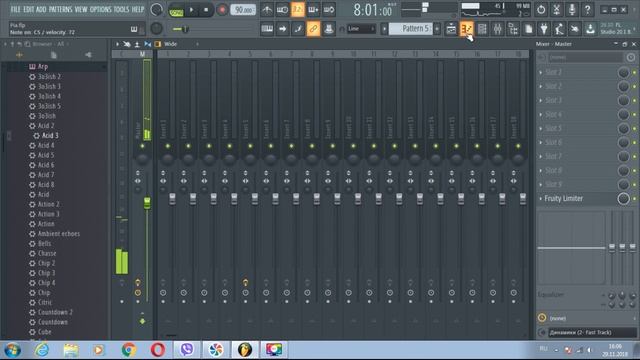Image resolution: width=640 pixels, height=360 pixels.
Task: Expand Slot 2 effect menu arrow
Action: tap(541, 87)
